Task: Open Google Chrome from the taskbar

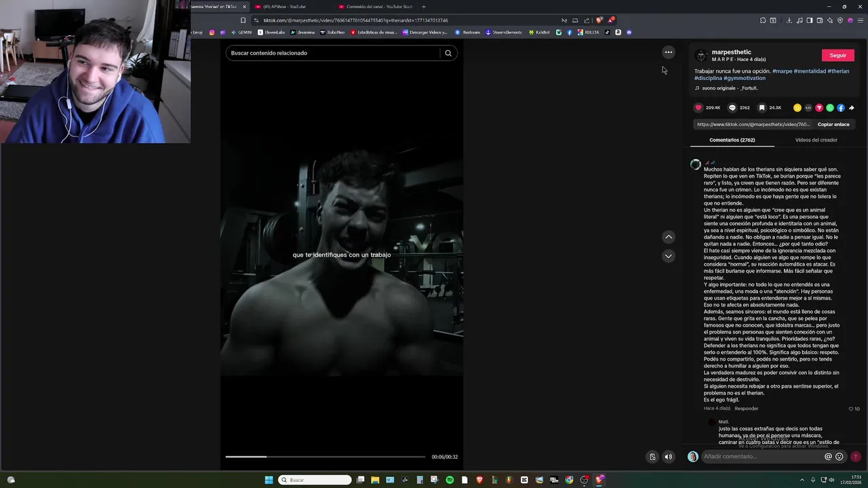Action: (x=569, y=480)
